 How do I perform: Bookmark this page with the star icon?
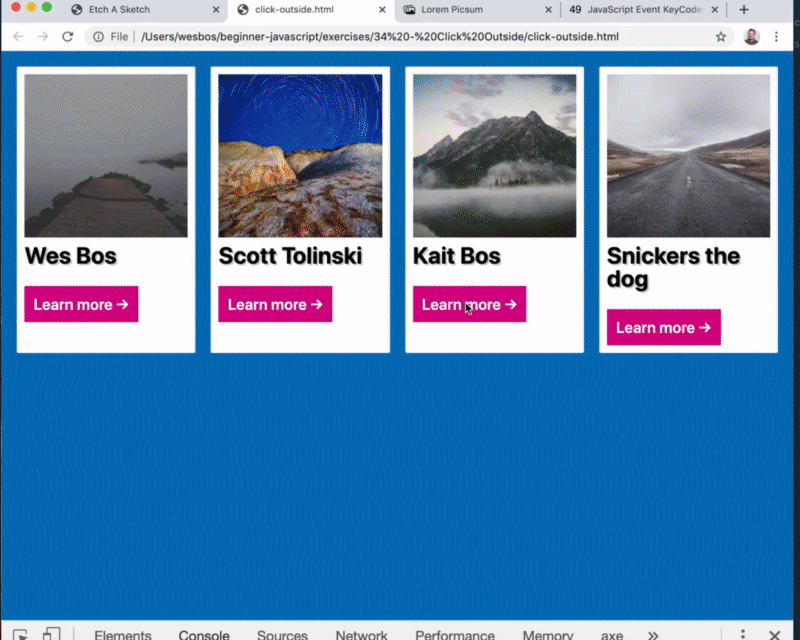721,37
